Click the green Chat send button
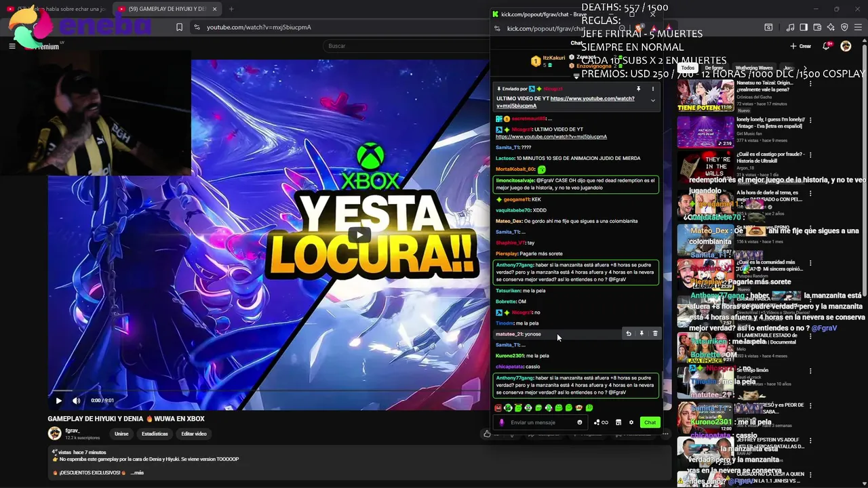The width and height of the screenshot is (868, 488). (650, 422)
